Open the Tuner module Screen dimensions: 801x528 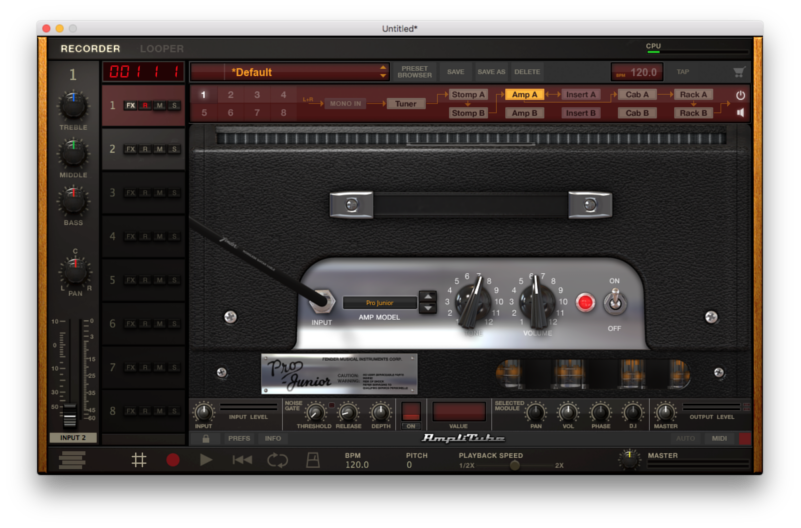point(406,104)
